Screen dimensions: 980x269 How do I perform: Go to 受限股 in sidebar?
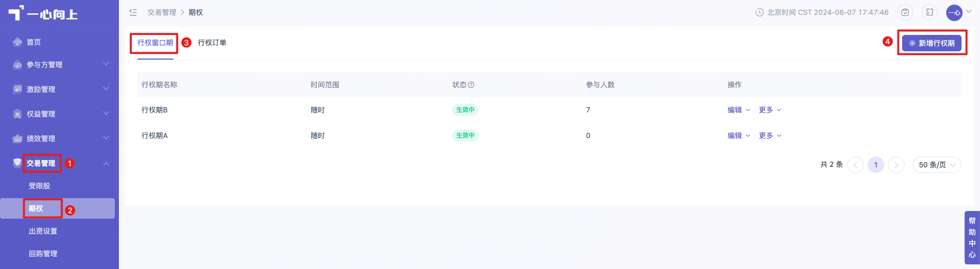click(x=39, y=186)
